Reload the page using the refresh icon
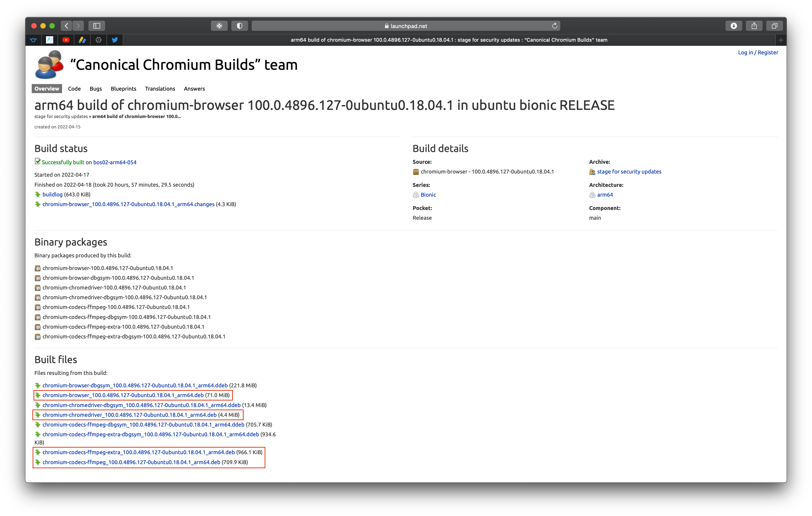 [x=554, y=26]
